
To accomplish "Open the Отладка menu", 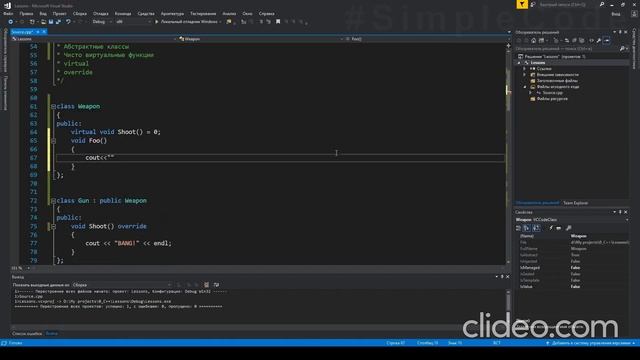I will pyautogui.click(x=100, y=13).
